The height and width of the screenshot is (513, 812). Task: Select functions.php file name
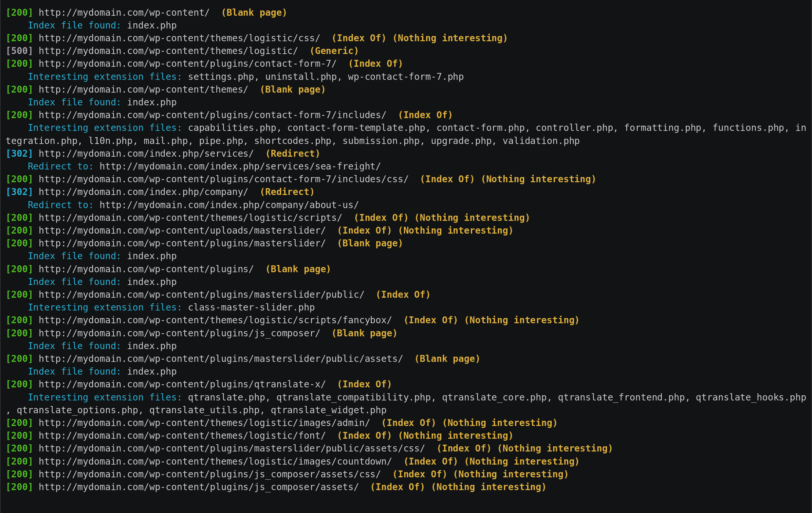748,128
